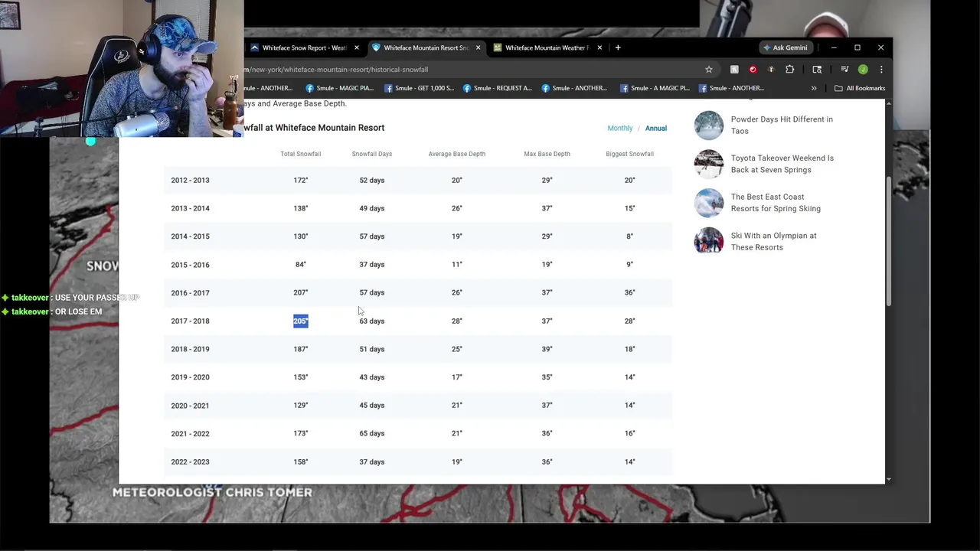Screen dimensions: 980x551
Task: Open the Chrome three-dot menu
Action: (x=881, y=69)
